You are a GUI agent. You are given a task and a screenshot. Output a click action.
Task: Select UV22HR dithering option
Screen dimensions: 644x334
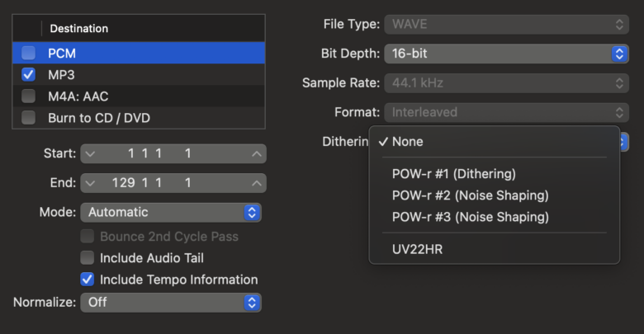(x=419, y=247)
